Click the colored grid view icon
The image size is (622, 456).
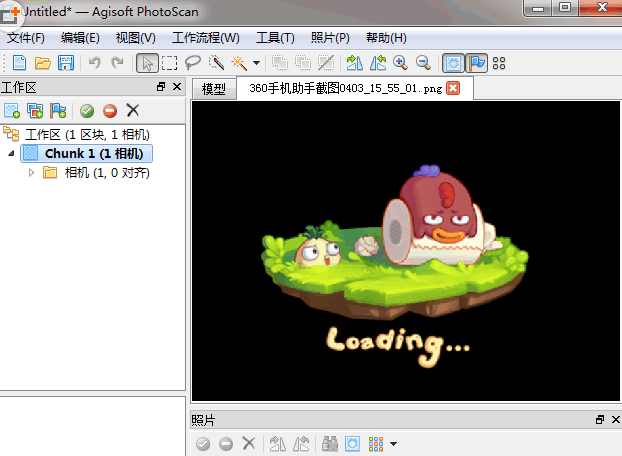(376, 444)
